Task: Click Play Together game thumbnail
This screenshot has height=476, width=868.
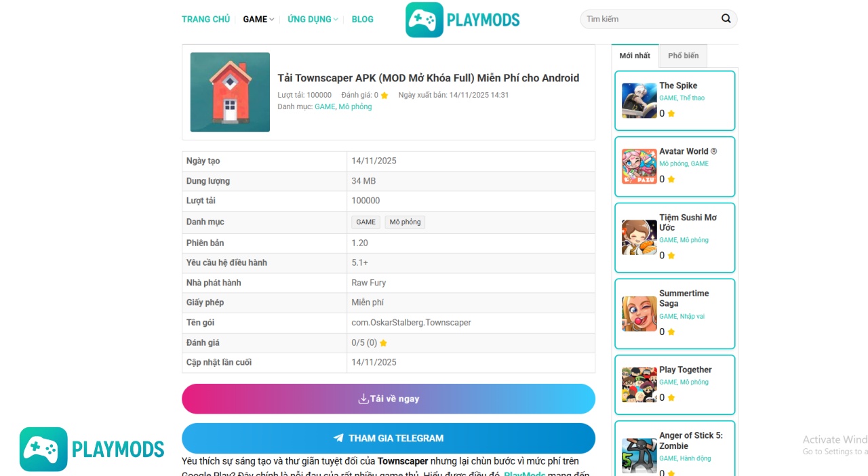Action: click(639, 384)
